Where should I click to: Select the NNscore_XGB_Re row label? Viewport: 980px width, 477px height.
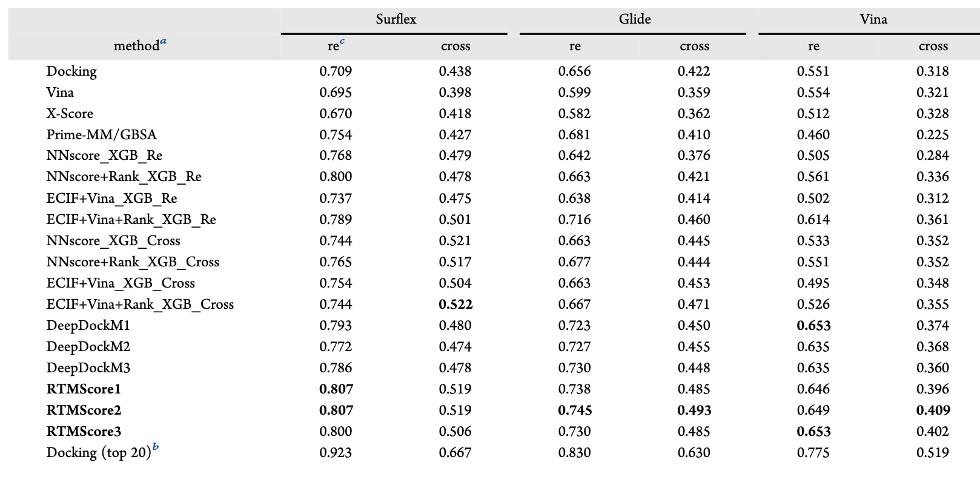[x=104, y=156]
